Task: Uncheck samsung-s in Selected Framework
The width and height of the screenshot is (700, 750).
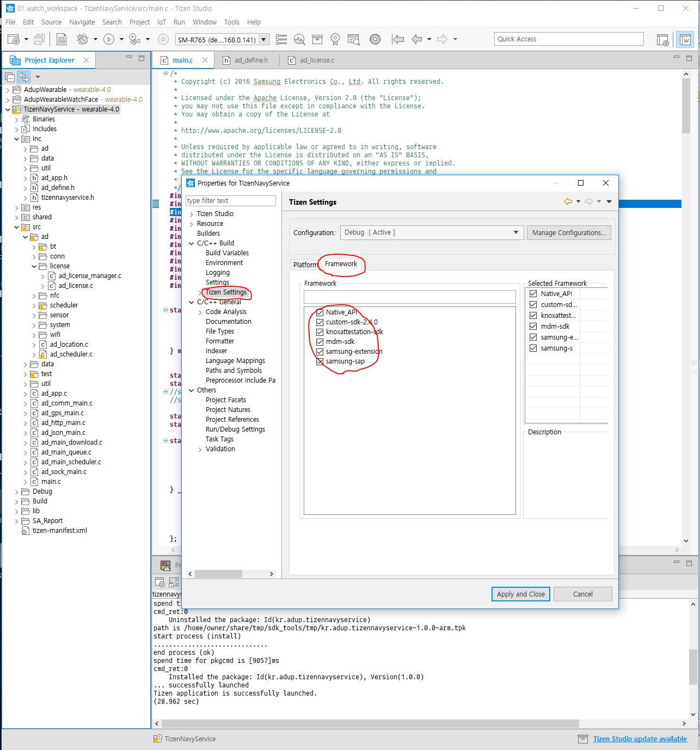Action: [533, 348]
